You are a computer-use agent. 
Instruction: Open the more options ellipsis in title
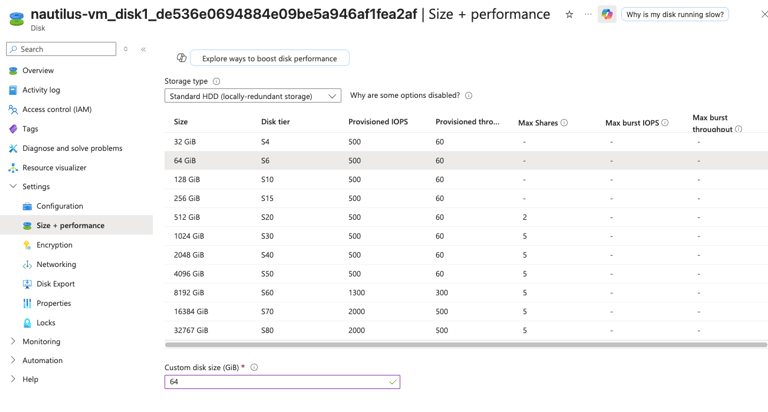(x=588, y=15)
